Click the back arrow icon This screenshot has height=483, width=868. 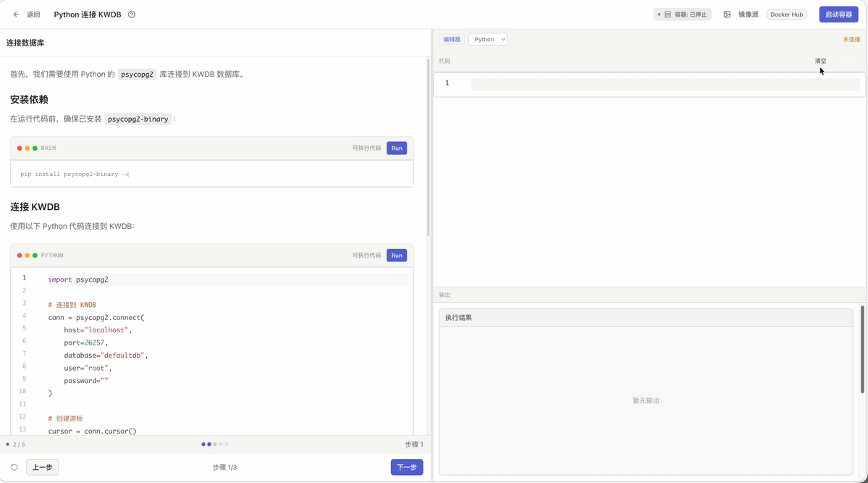(x=16, y=14)
